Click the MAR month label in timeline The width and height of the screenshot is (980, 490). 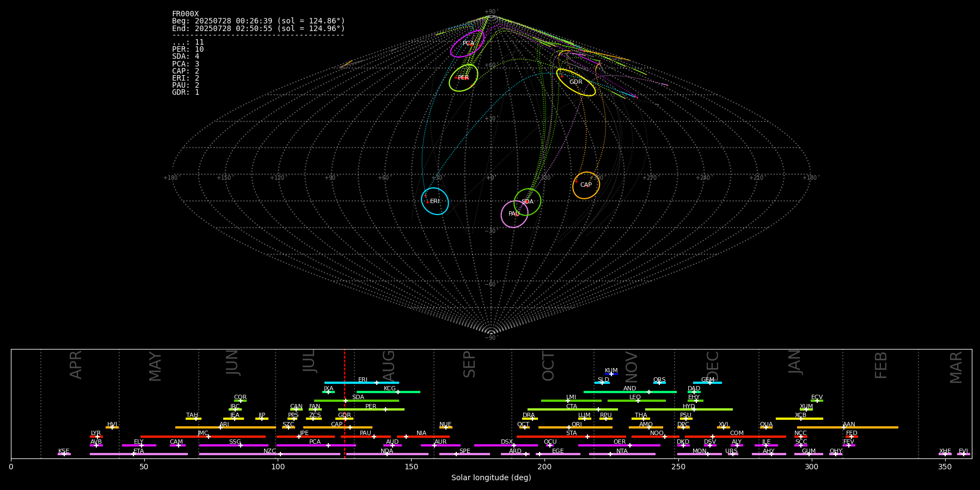956,367
